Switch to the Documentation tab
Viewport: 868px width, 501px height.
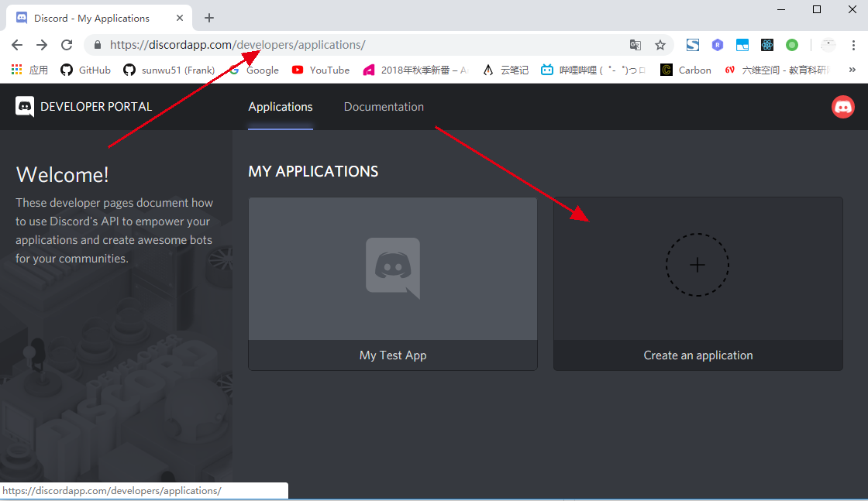point(384,107)
